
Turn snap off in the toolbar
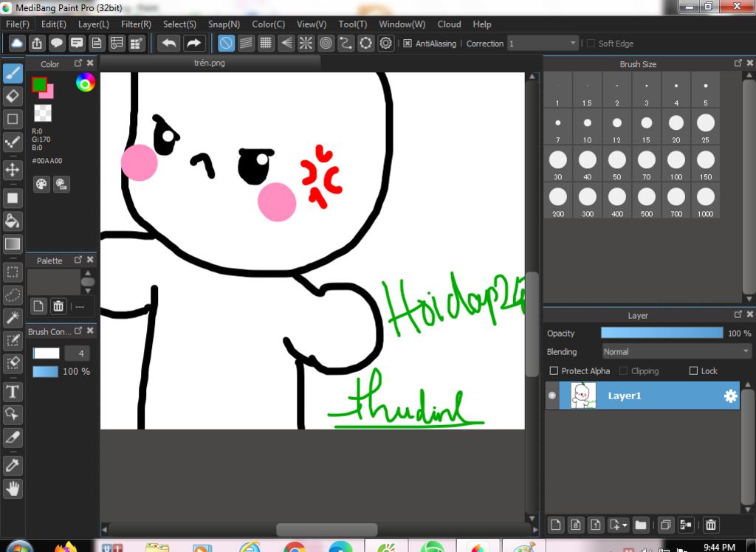[226, 44]
